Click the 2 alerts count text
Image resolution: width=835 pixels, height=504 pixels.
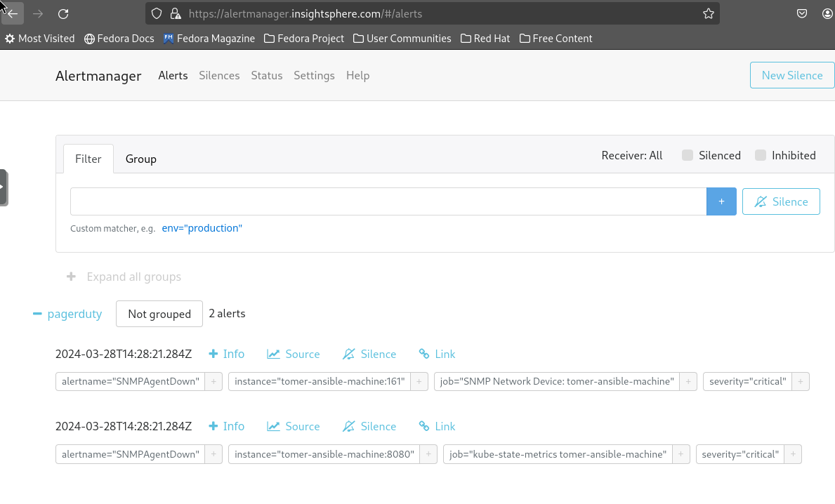(227, 314)
